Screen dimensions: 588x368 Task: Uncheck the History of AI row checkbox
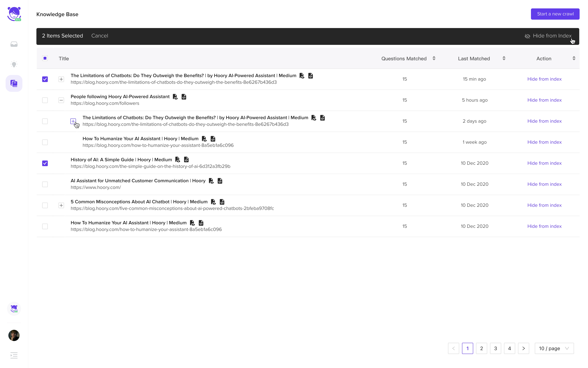click(x=45, y=163)
